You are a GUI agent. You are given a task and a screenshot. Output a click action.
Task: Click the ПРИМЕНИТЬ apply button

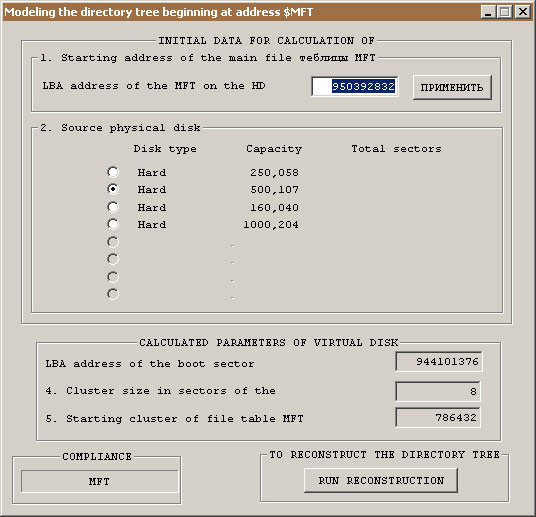click(x=452, y=88)
